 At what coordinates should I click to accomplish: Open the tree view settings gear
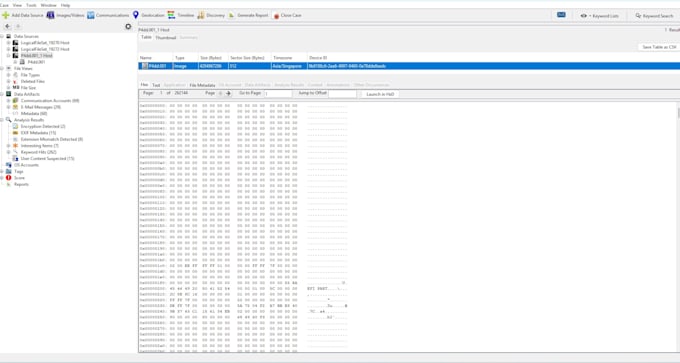pos(128,26)
